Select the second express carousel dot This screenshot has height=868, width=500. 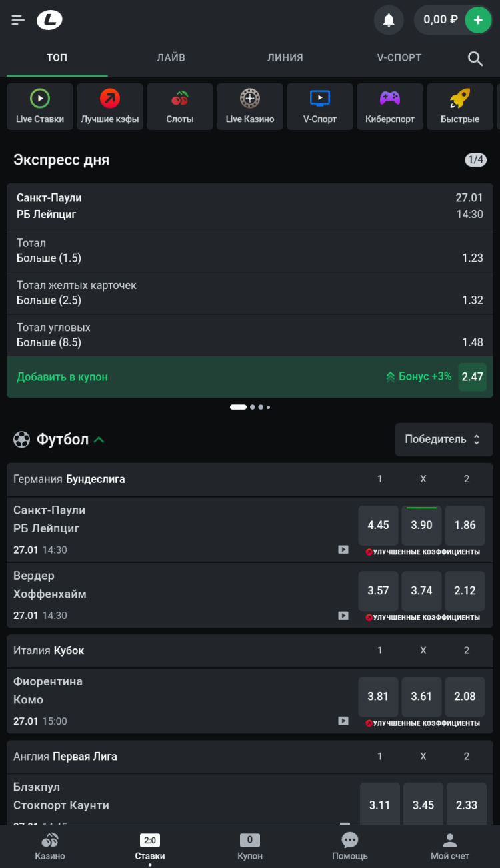pyautogui.click(x=253, y=407)
